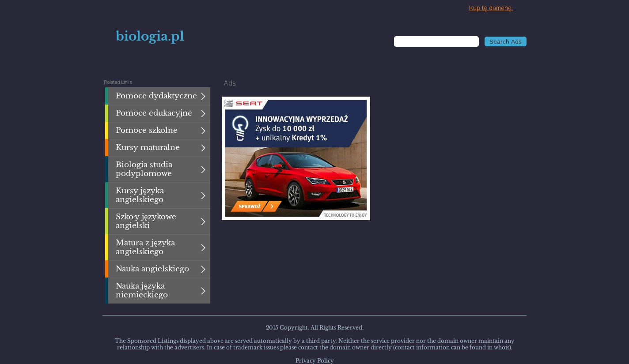Screen dimensions: 629x364
Task: Click the arrow icon next to Pomoce edukacyjne
Action: [x=203, y=113]
